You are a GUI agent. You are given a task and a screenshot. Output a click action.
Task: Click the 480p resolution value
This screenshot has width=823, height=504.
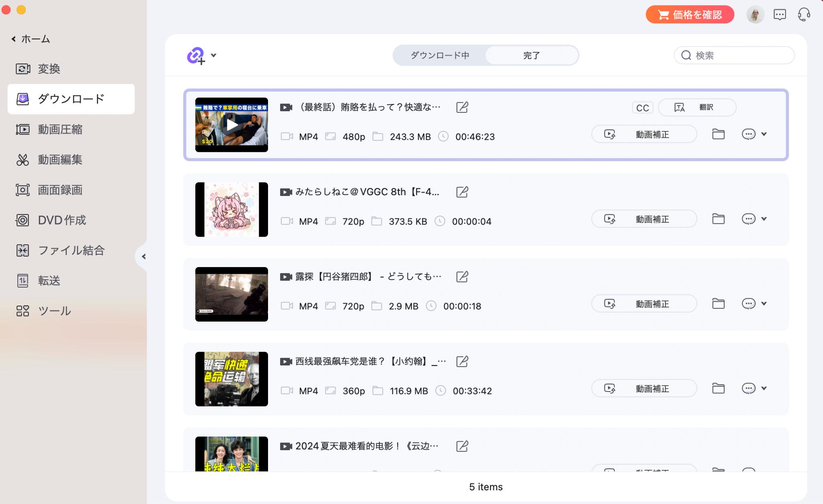pyautogui.click(x=354, y=137)
